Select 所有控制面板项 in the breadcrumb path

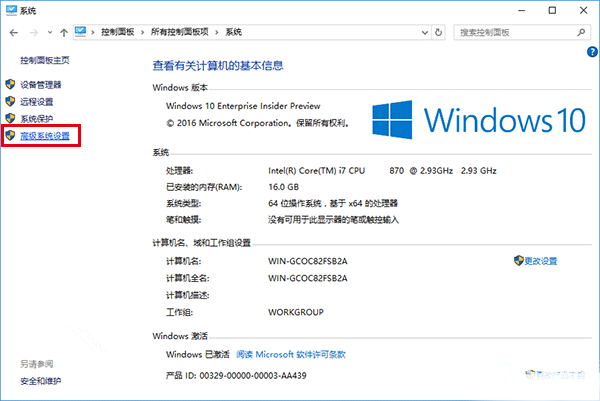pyautogui.click(x=182, y=33)
